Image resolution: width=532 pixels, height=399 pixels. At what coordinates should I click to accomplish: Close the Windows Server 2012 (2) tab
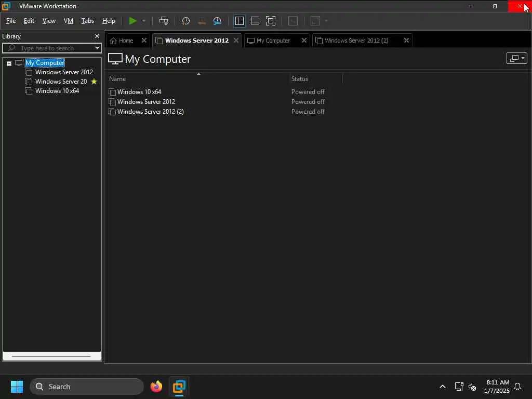coord(406,41)
